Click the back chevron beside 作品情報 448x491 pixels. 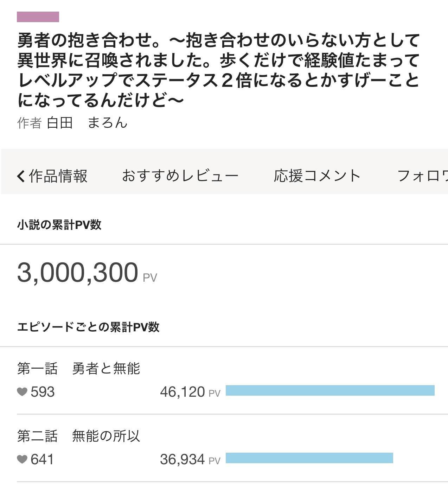(x=21, y=176)
